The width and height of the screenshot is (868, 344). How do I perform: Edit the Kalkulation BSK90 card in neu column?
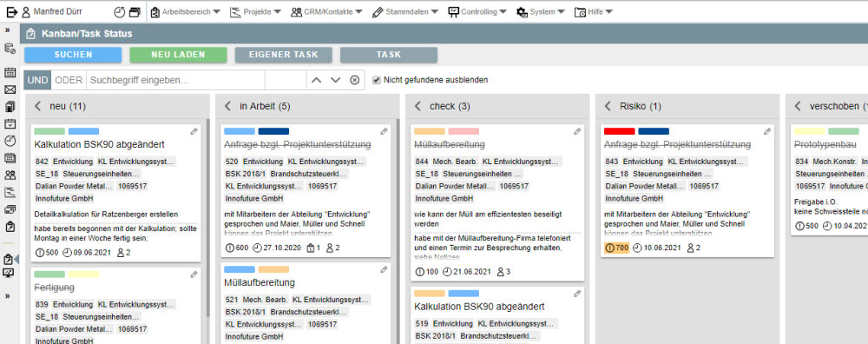pos(194,132)
